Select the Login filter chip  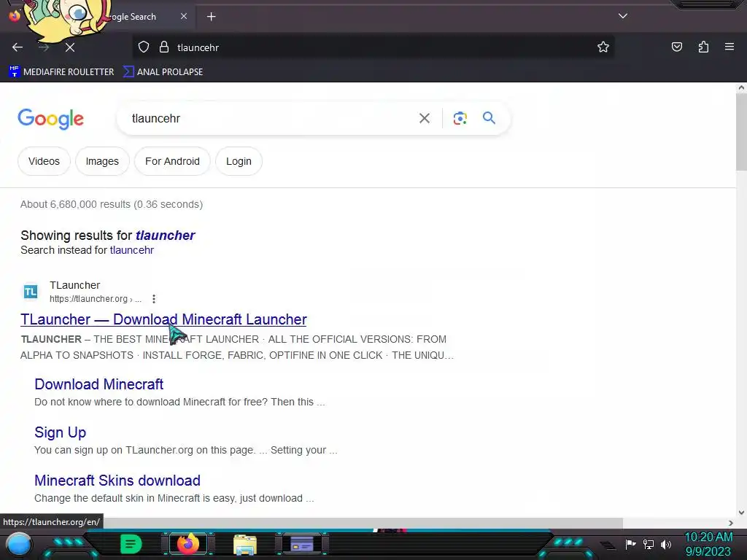(239, 161)
